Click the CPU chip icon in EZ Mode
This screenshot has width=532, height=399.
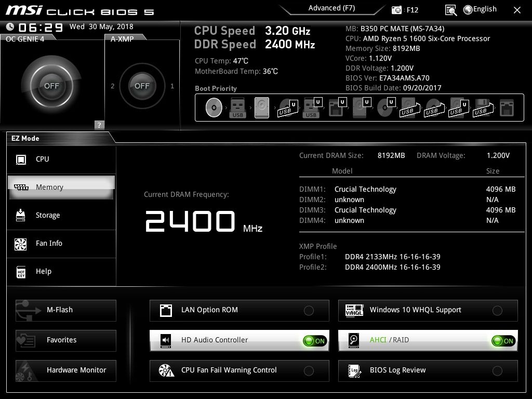pos(21,159)
